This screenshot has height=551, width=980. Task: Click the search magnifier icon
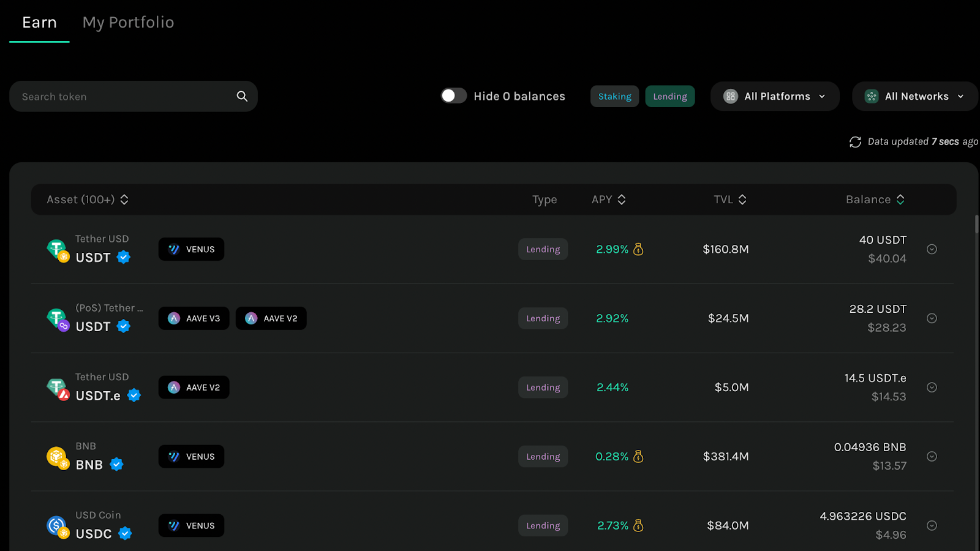tap(242, 96)
